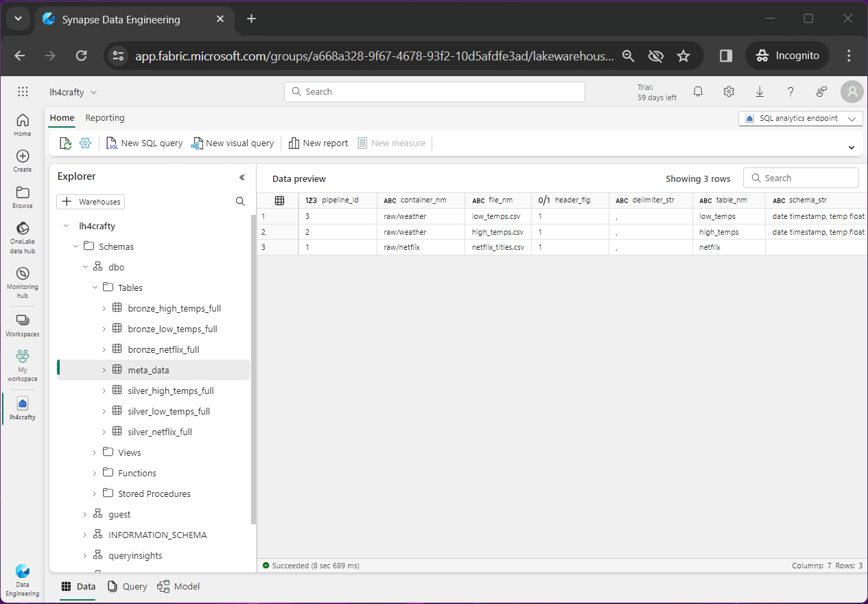
Task: Open the app launcher waffle icon
Action: 23,92
